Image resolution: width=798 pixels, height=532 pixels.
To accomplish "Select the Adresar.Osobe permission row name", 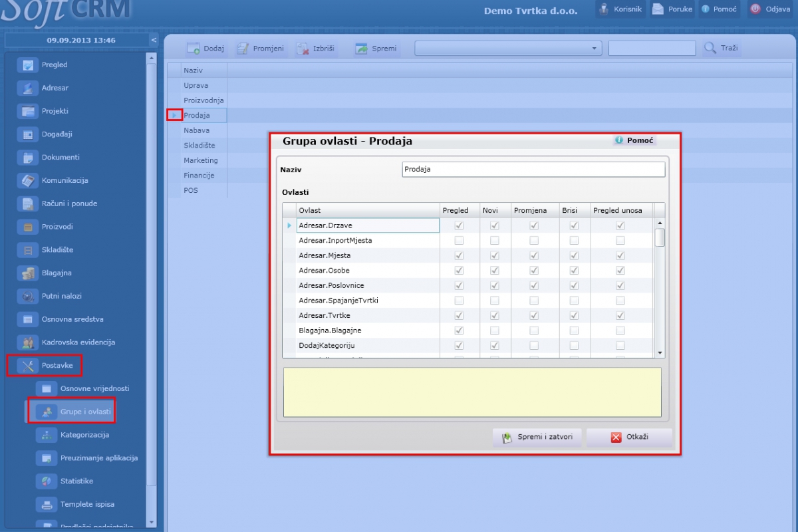I will [368, 271].
